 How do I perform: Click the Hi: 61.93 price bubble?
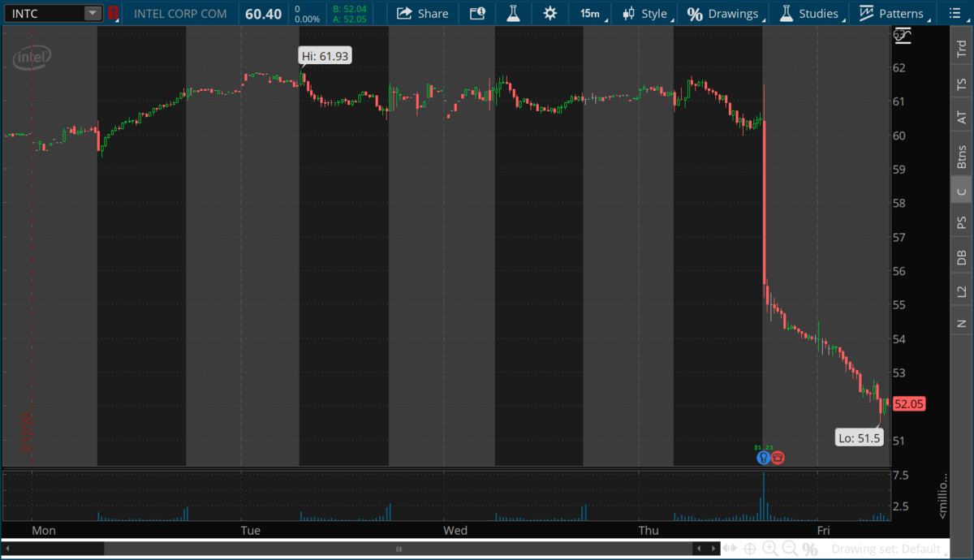(x=325, y=56)
